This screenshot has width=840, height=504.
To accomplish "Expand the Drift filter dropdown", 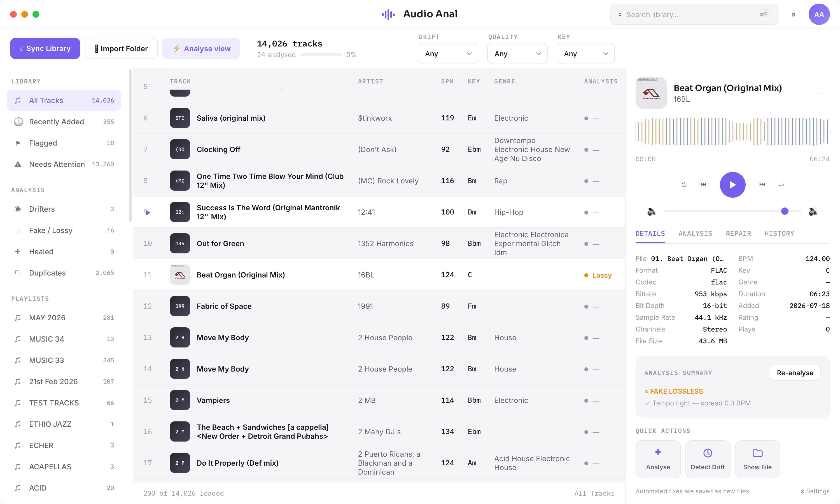I will (x=448, y=54).
